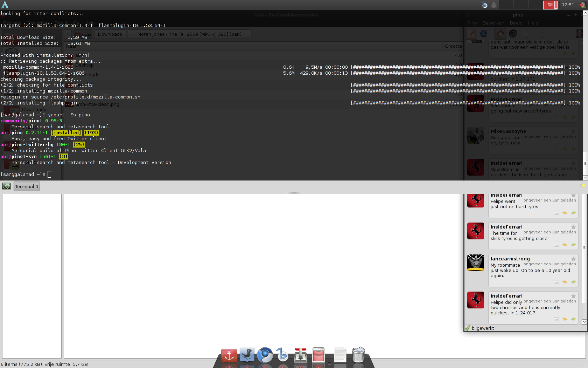
Task: Reply to the 'slick tyres is getting closer' tweet
Action: coord(565,245)
